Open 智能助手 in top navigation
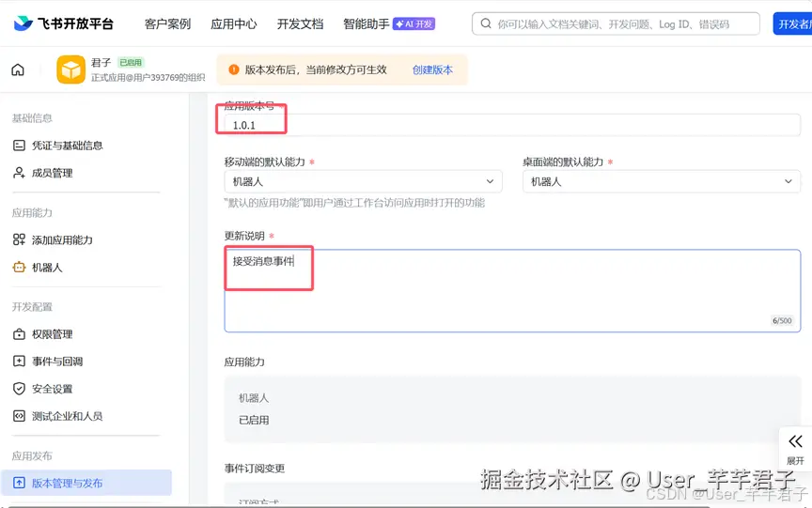Image resolution: width=812 pixels, height=508 pixels. pyautogui.click(x=367, y=23)
